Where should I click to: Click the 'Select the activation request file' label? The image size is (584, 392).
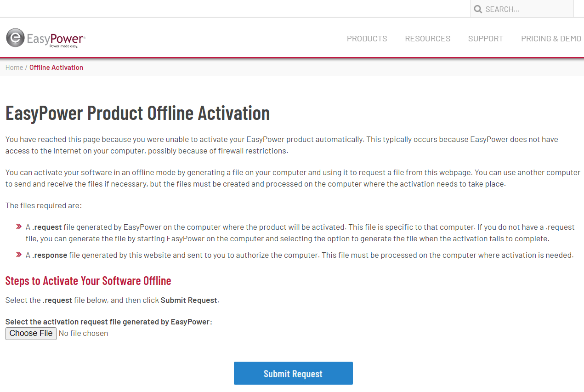(x=108, y=322)
